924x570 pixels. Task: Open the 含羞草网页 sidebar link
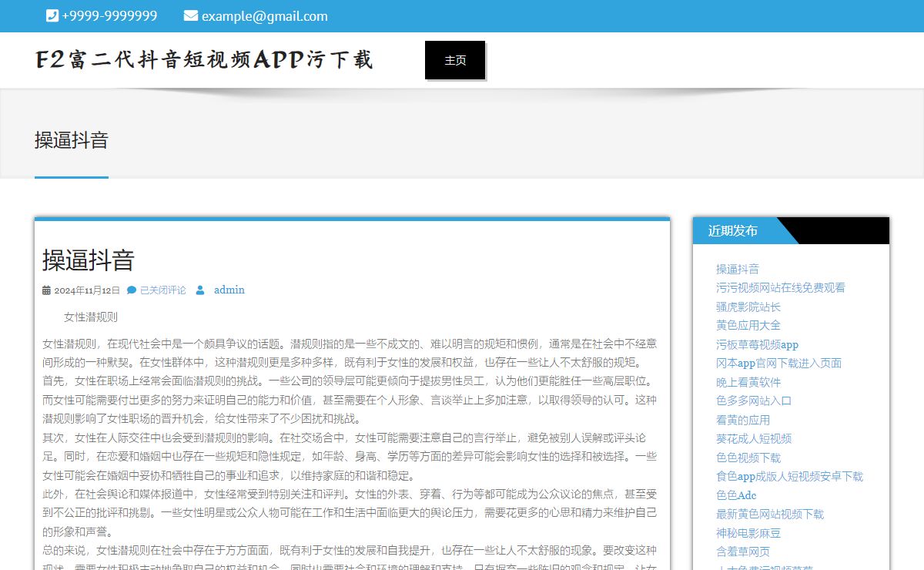coord(743,552)
